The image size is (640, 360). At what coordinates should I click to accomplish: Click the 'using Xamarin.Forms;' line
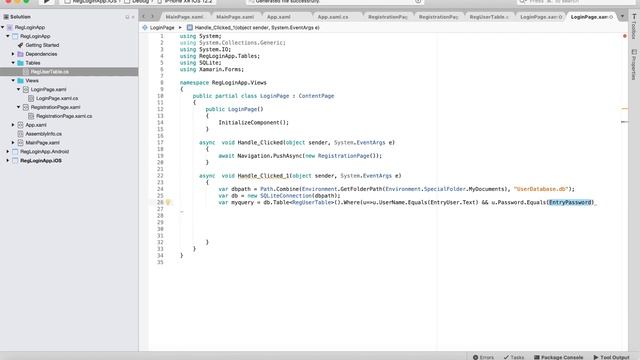point(212,69)
